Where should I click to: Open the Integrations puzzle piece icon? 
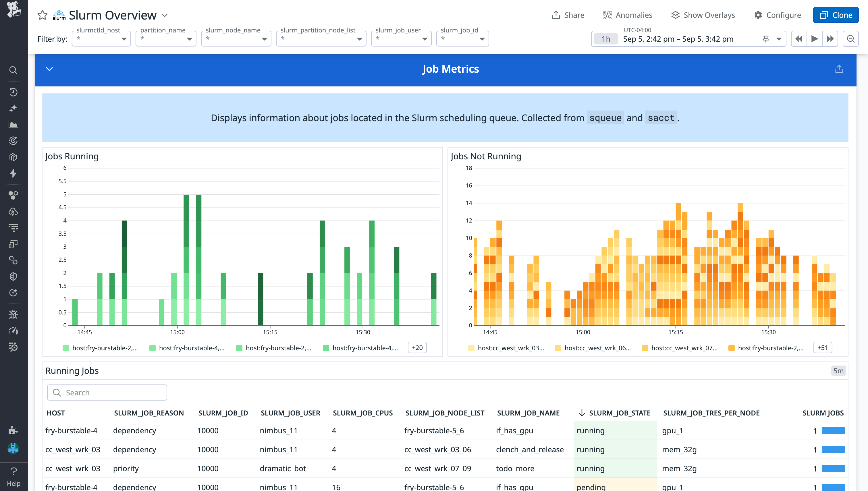[13, 430]
